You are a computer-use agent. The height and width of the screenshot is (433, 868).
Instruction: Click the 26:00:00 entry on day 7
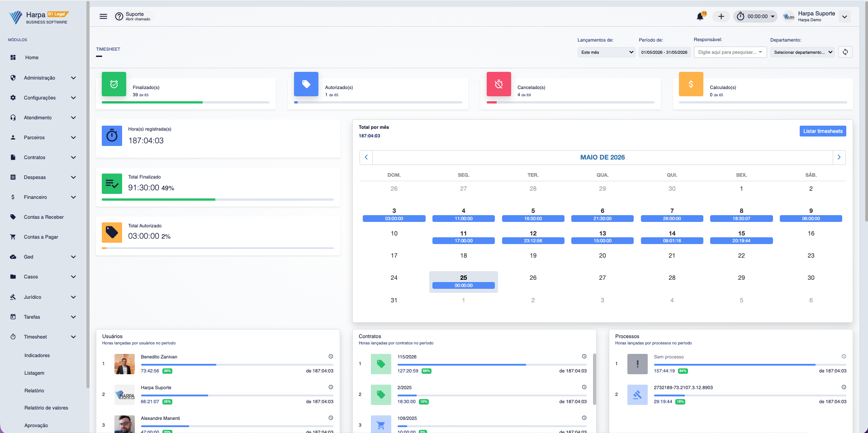[672, 219]
